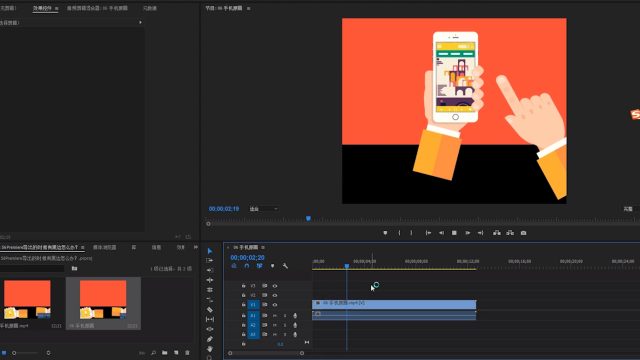The image size is (640, 360).
Task: Click the Extract button
Action: [x=510, y=233]
